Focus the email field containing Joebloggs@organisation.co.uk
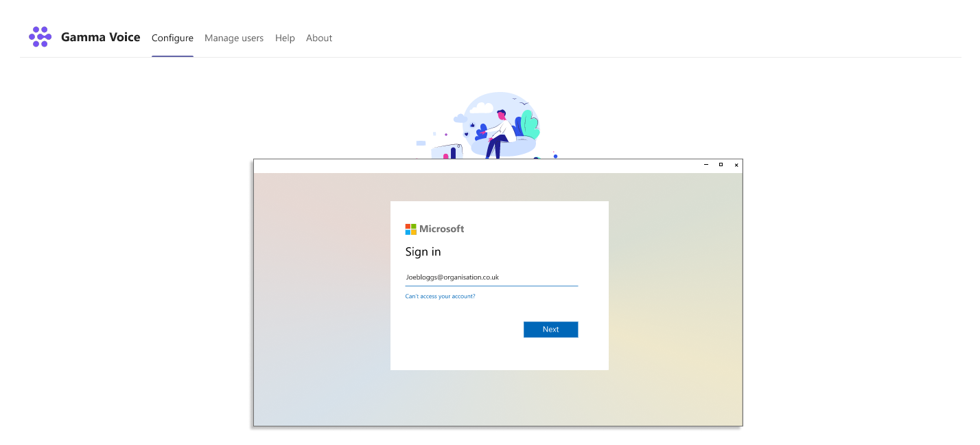980x445 pixels. [x=491, y=277]
